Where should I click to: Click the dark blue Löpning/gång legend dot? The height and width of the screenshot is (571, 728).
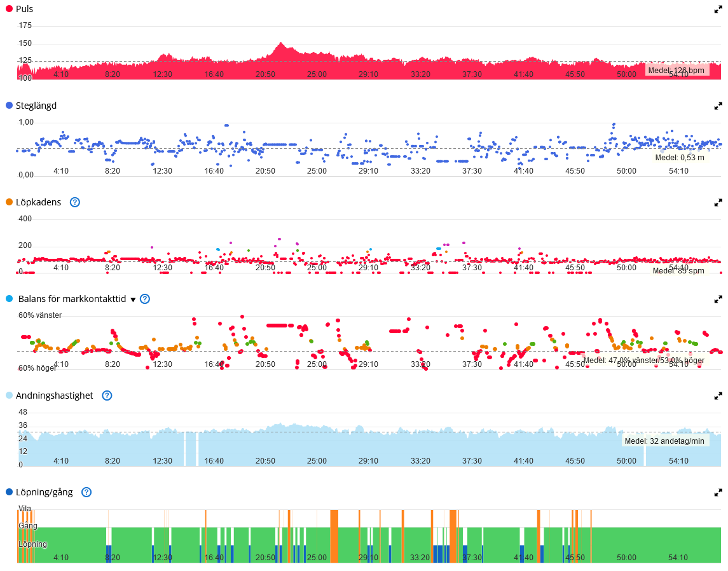9,492
